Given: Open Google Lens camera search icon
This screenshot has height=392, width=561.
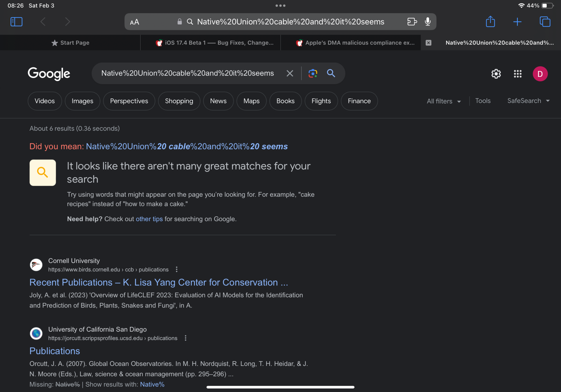Looking at the screenshot, I should [x=313, y=74].
